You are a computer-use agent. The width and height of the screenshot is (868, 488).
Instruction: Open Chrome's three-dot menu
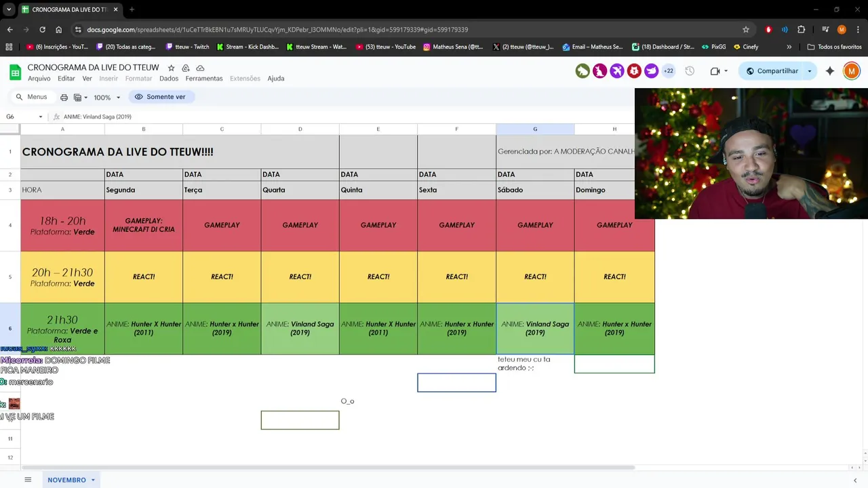(x=857, y=30)
